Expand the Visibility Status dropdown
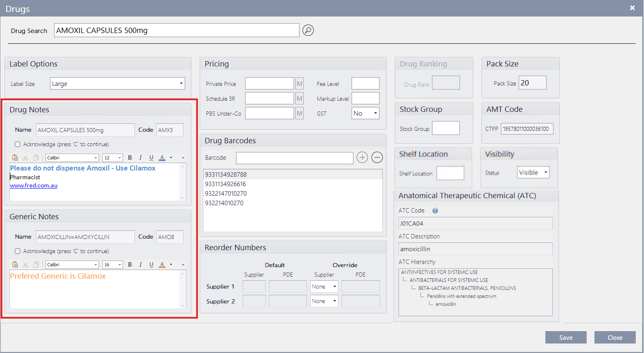Screen dimensions: 644x353 pos(545,172)
